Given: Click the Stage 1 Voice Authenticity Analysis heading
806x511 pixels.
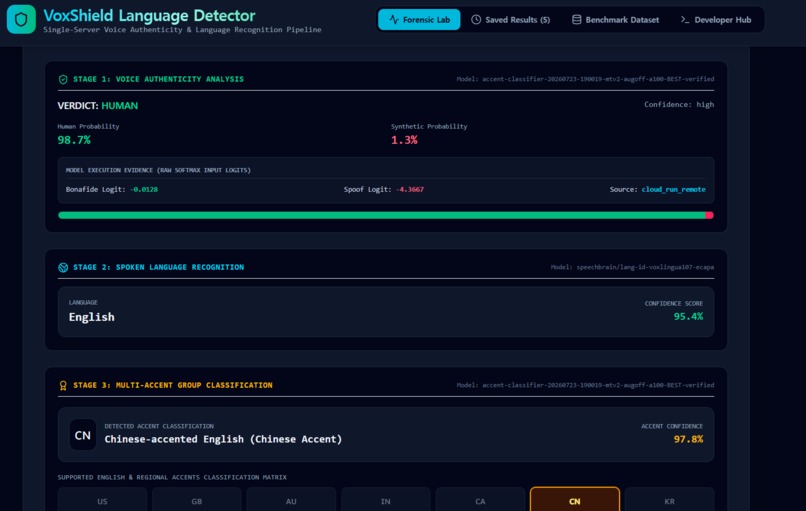Looking at the screenshot, I should (x=158, y=79).
